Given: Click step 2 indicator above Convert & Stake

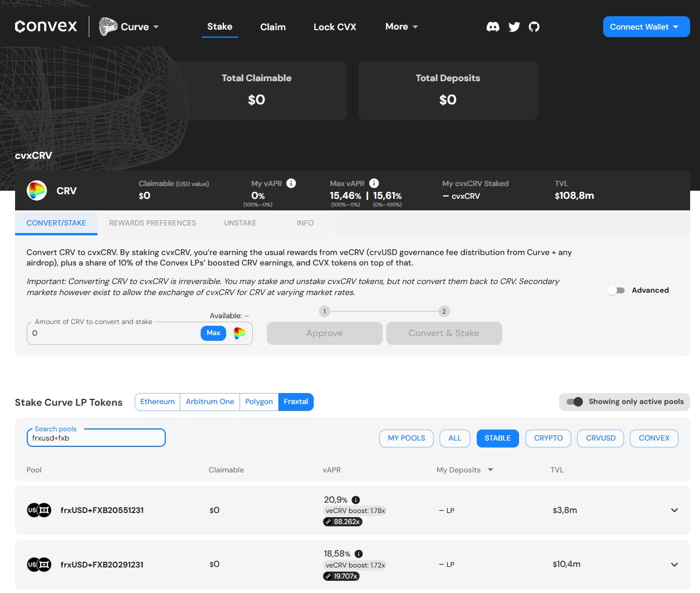Looking at the screenshot, I should [444, 311].
